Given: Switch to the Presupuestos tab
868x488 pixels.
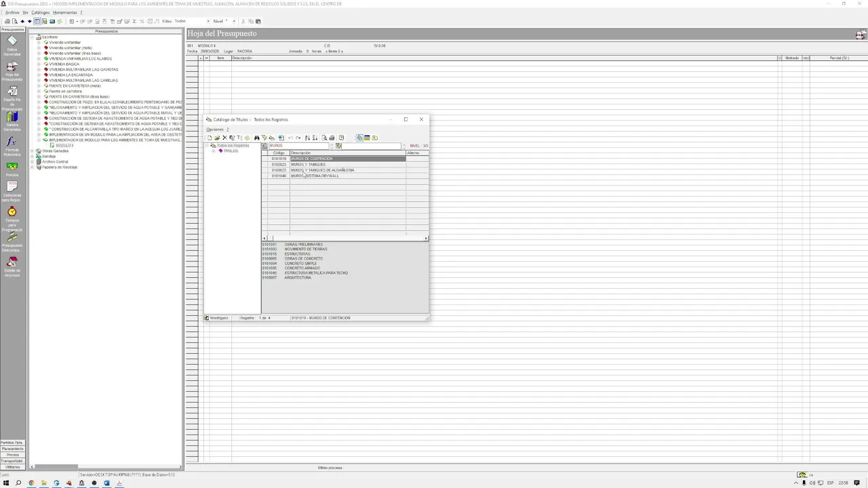Looking at the screenshot, I should point(12,30).
